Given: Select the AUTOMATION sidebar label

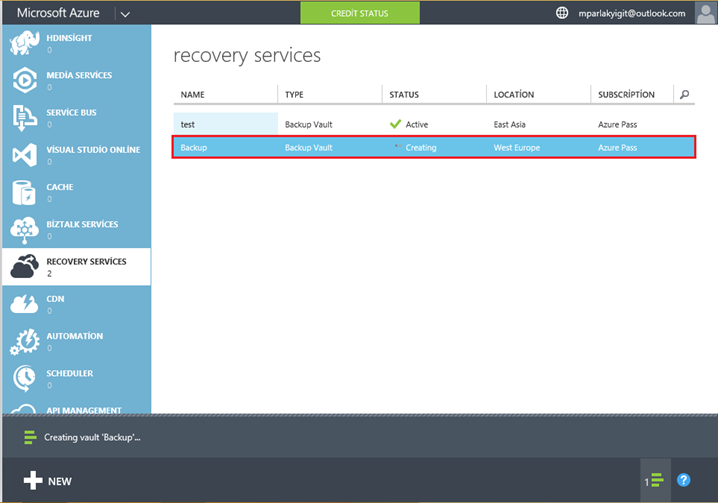Looking at the screenshot, I should point(75,336).
